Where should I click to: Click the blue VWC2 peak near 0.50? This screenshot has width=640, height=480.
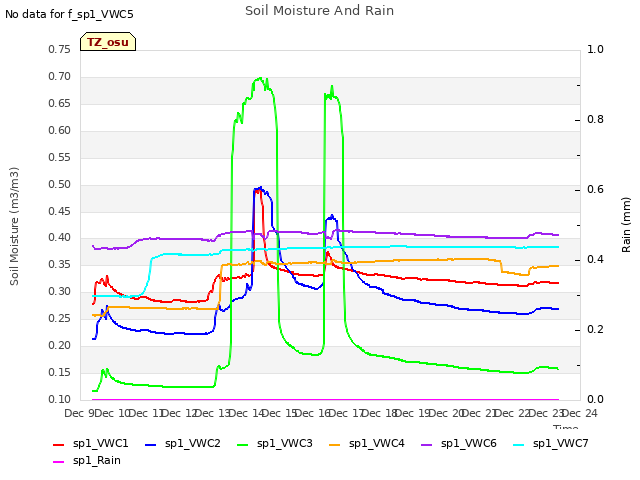coord(260,189)
